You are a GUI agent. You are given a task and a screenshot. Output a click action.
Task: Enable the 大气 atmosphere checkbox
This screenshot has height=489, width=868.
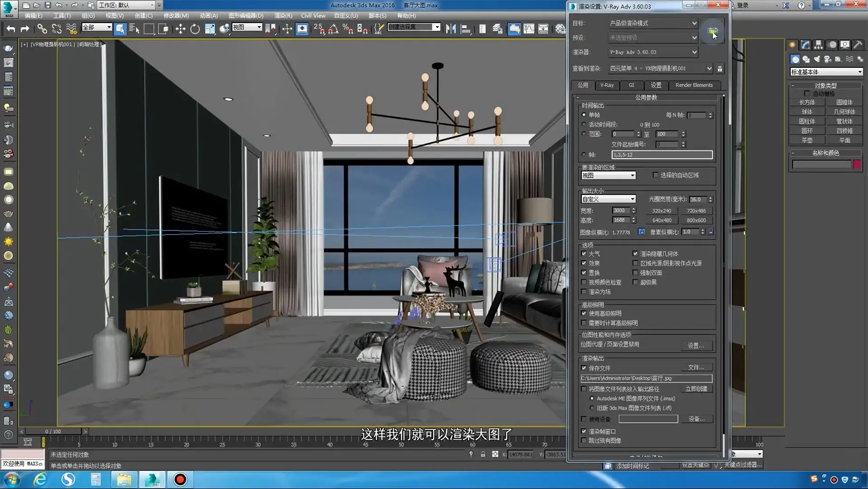pos(584,254)
